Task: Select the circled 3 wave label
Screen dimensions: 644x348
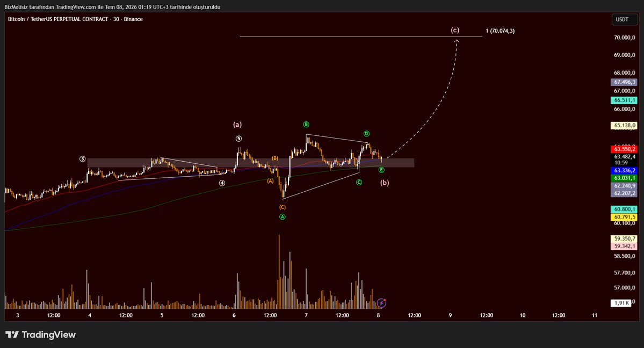Action: click(83, 159)
